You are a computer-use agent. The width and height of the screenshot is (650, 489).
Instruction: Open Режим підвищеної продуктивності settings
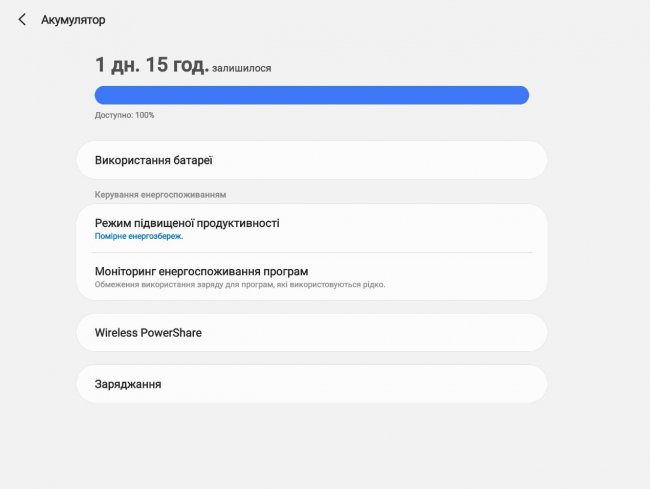click(312, 228)
